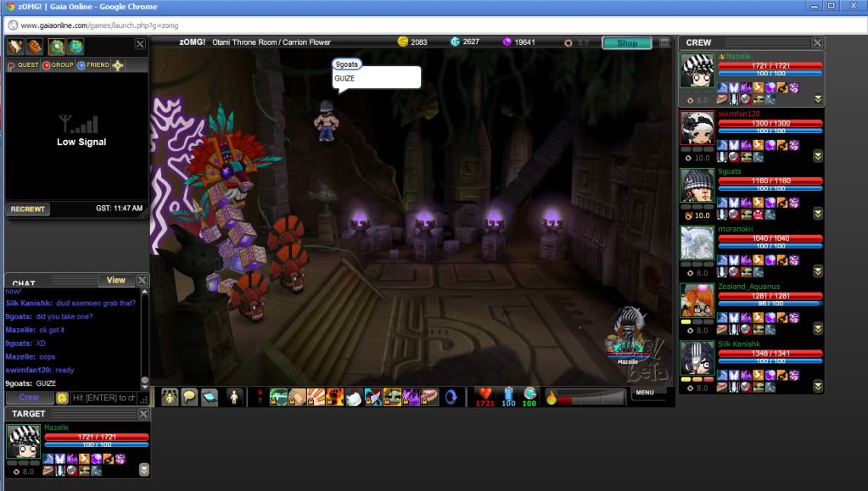Open the map scroll icon in minimap panel

pyautogui.click(x=15, y=47)
